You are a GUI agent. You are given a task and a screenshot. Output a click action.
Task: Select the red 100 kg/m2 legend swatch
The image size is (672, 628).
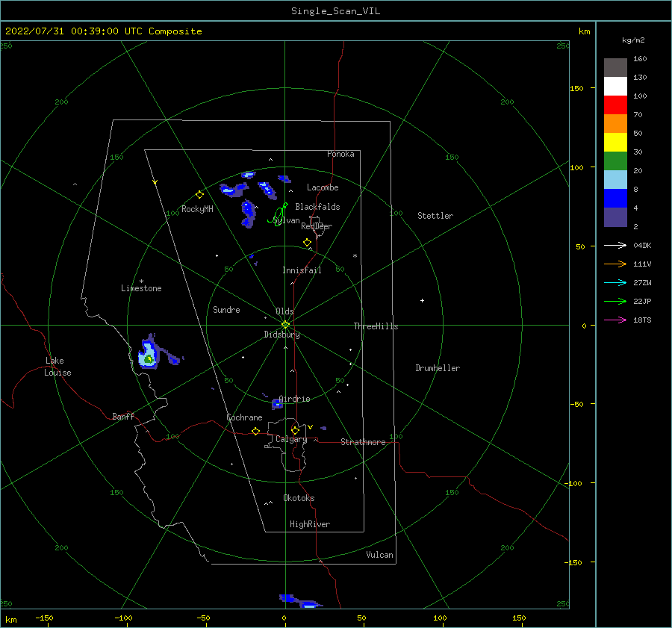(615, 105)
